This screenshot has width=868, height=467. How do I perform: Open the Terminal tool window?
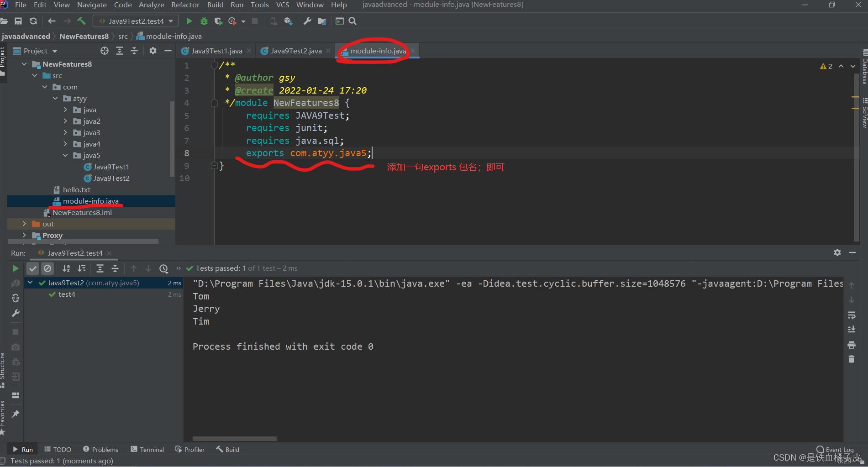147,449
